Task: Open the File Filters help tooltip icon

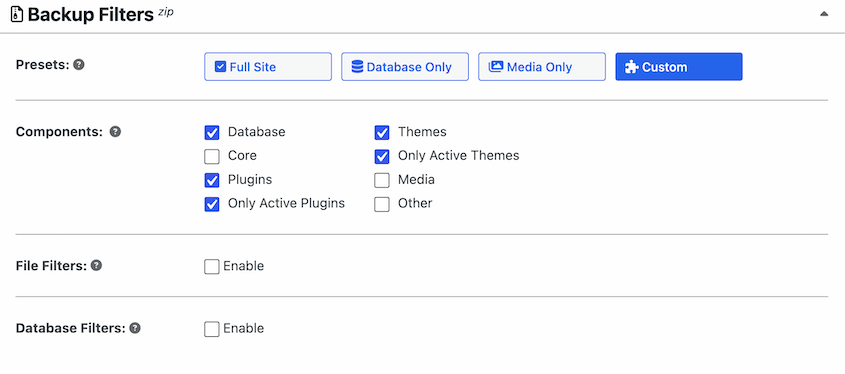Action: pos(96,266)
